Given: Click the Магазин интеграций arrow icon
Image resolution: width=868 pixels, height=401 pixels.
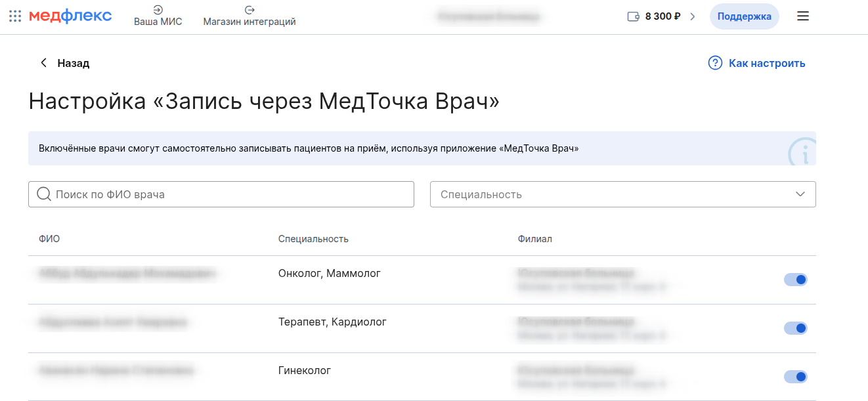Looking at the screenshot, I should [249, 10].
